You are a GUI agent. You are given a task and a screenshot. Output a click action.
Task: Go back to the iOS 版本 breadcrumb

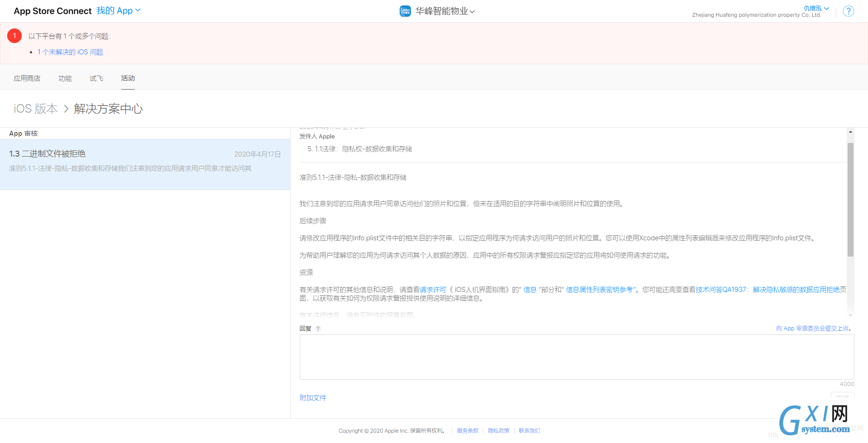[36, 109]
